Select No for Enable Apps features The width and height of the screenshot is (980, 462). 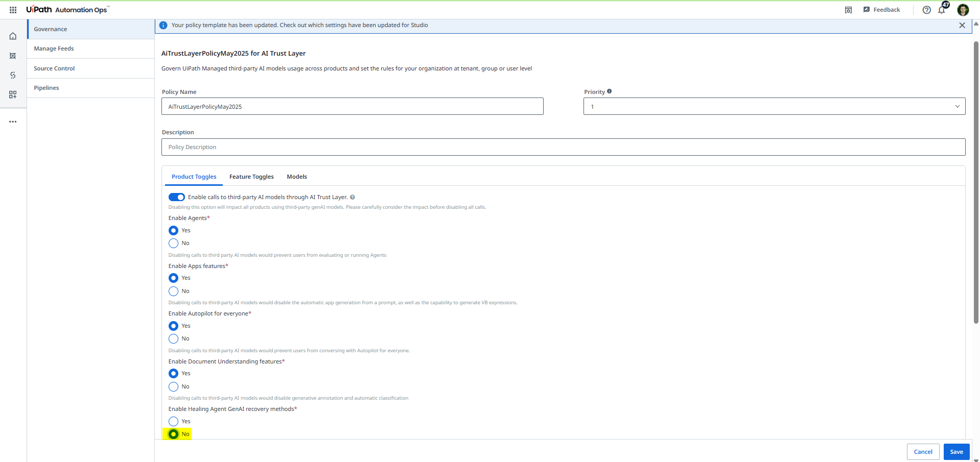pos(174,291)
